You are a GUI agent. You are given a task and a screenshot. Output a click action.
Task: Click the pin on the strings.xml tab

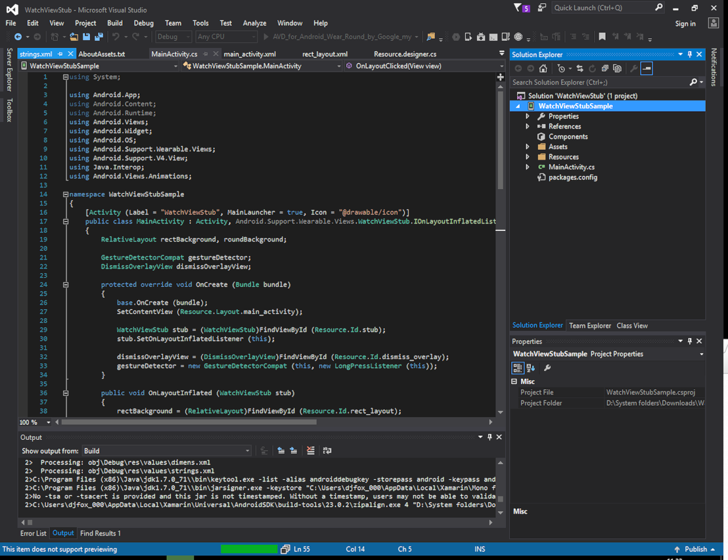click(60, 54)
